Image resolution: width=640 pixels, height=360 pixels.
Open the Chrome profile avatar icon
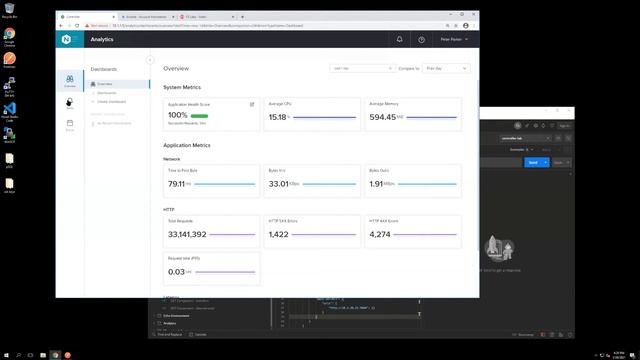(466, 26)
